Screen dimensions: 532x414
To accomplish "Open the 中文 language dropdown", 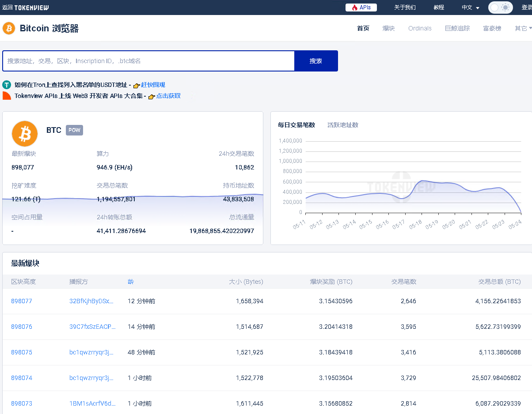I will (x=470, y=8).
